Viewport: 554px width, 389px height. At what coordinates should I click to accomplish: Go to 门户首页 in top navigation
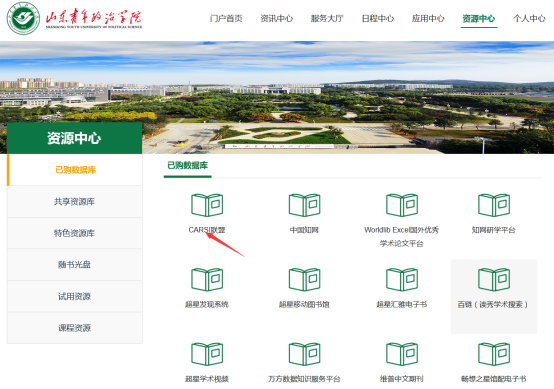point(226,18)
